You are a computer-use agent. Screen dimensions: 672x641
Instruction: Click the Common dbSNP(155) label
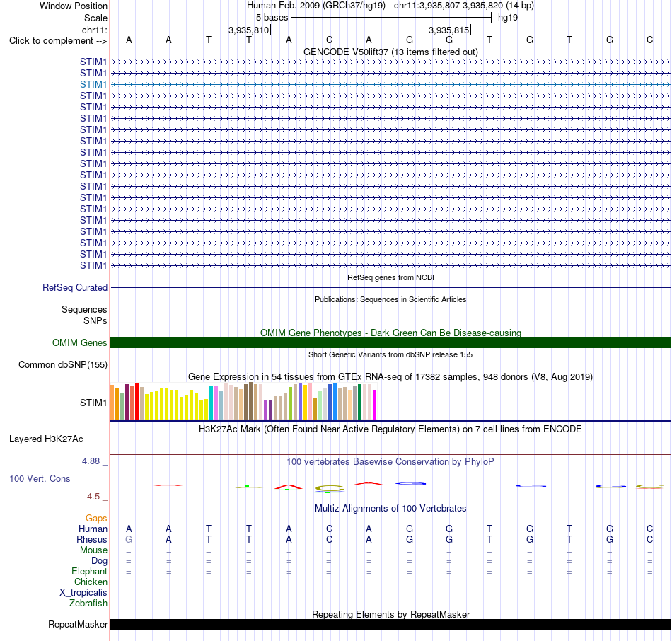coord(62,365)
